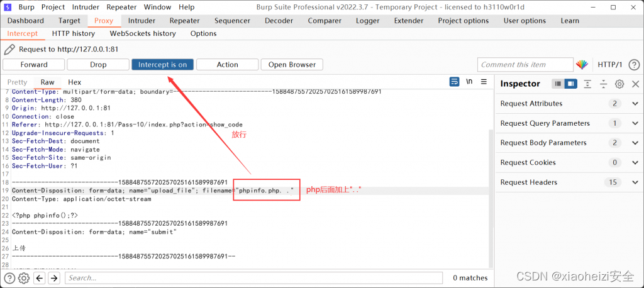Screen dimensions: 644x288
Task: Select the Intercept sub-tab
Action: (x=22, y=34)
